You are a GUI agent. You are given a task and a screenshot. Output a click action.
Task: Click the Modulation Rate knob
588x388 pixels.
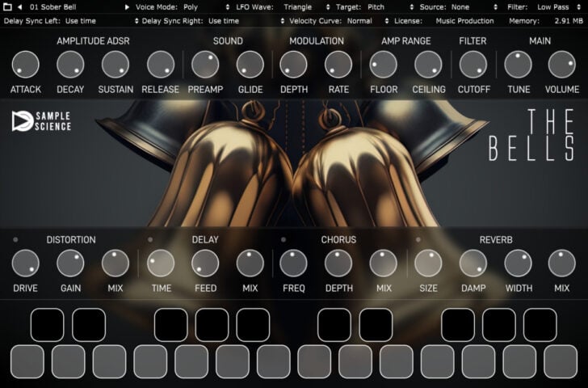pos(338,65)
